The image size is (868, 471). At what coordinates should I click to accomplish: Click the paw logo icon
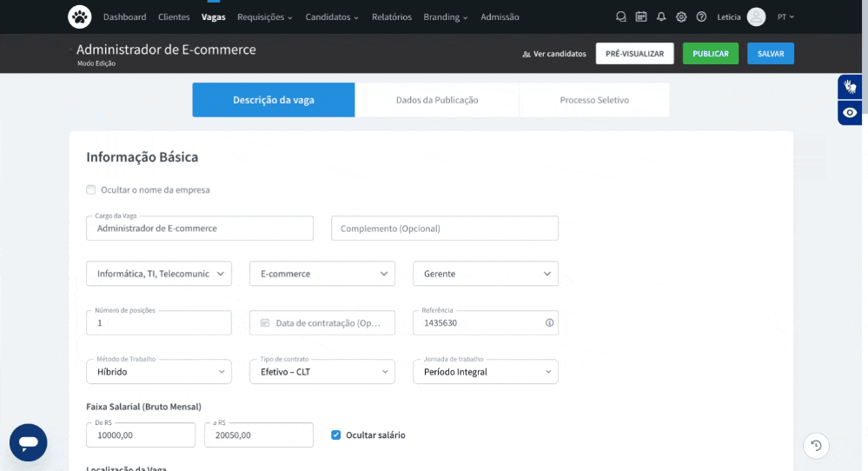point(79,17)
